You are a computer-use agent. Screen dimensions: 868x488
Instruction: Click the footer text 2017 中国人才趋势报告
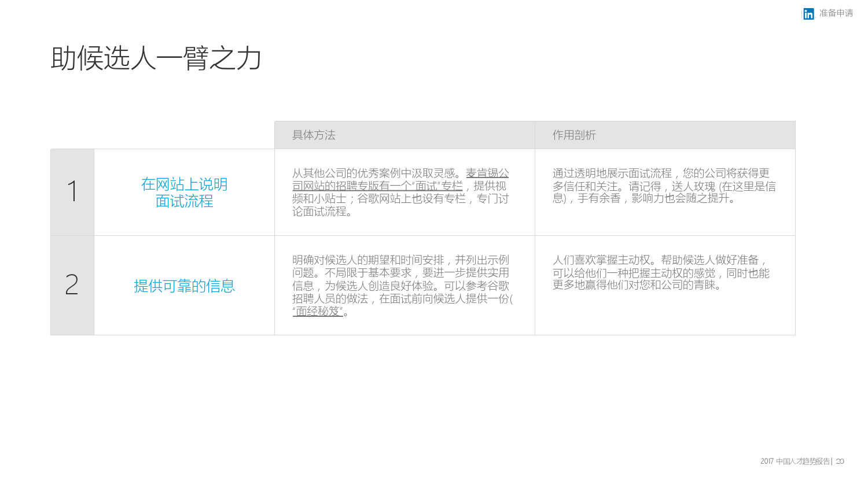tap(795, 461)
